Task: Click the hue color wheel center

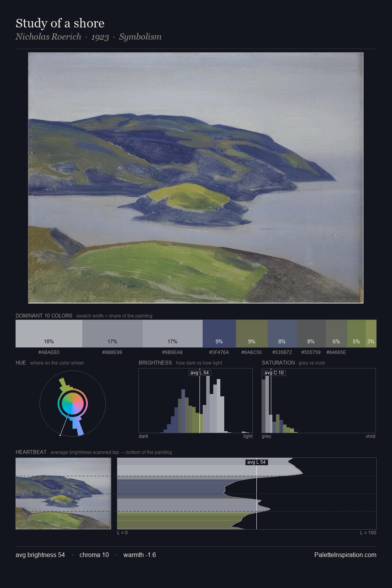Action: [x=73, y=403]
